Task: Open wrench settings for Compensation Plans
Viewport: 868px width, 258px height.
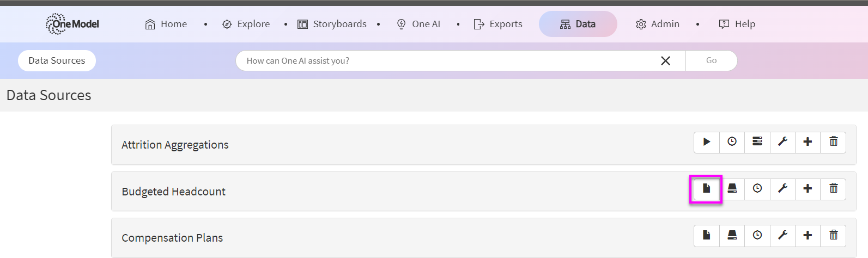Action: click(782, 235)
